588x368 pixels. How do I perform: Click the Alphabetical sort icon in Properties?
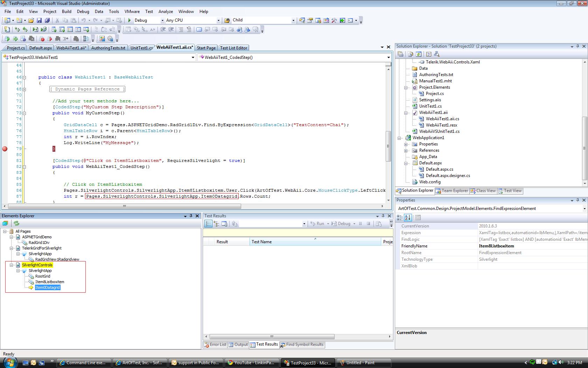[408, 218]
